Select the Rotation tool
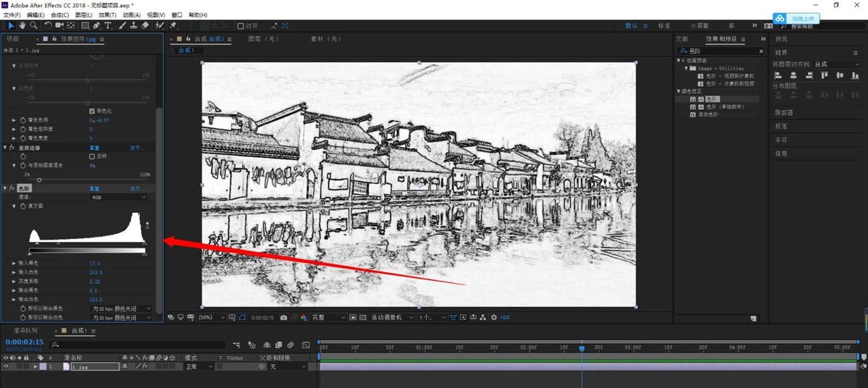This screenshot has height=388, width=868. click(48, 25)
